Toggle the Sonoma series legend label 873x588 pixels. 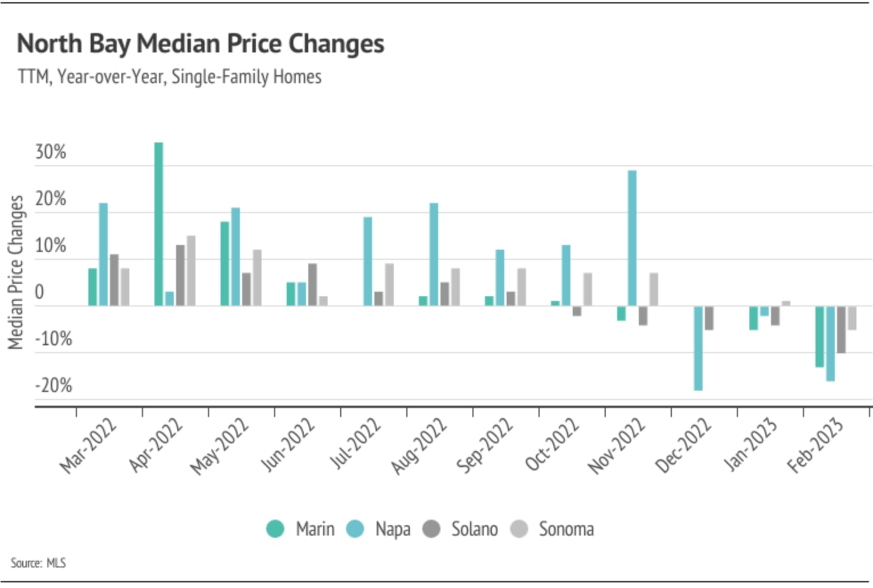[566, 529]
